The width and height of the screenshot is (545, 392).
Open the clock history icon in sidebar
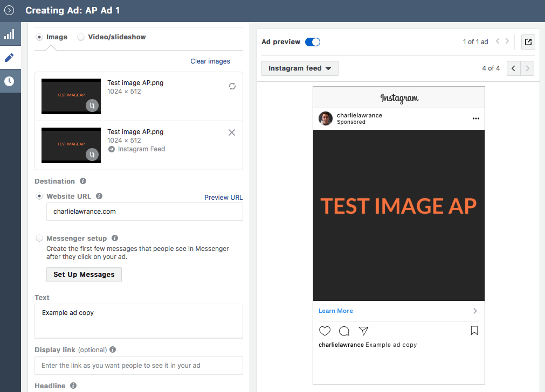[9, 81]
